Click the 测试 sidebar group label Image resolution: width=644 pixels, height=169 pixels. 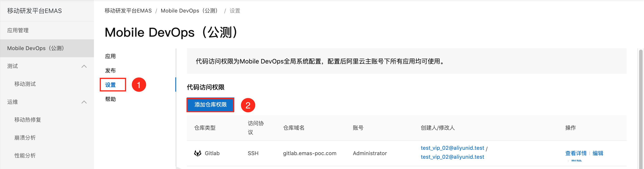[x=13, y=66]
